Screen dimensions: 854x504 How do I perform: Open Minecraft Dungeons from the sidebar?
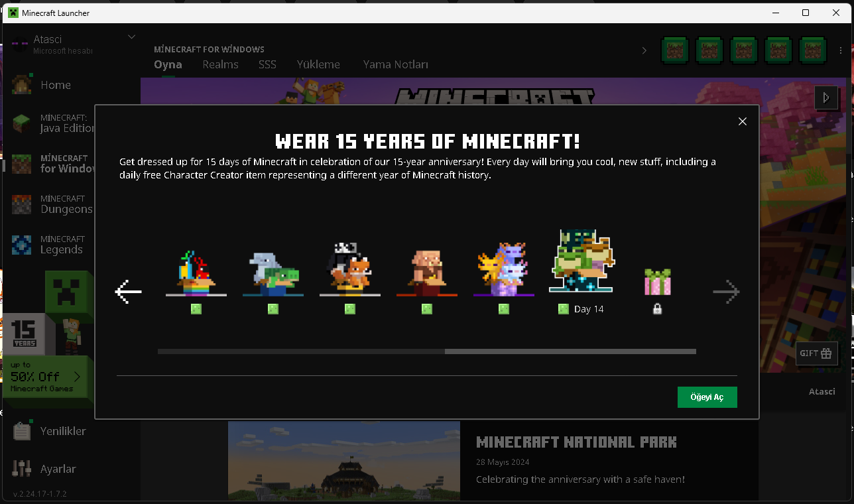pos(53,204)
